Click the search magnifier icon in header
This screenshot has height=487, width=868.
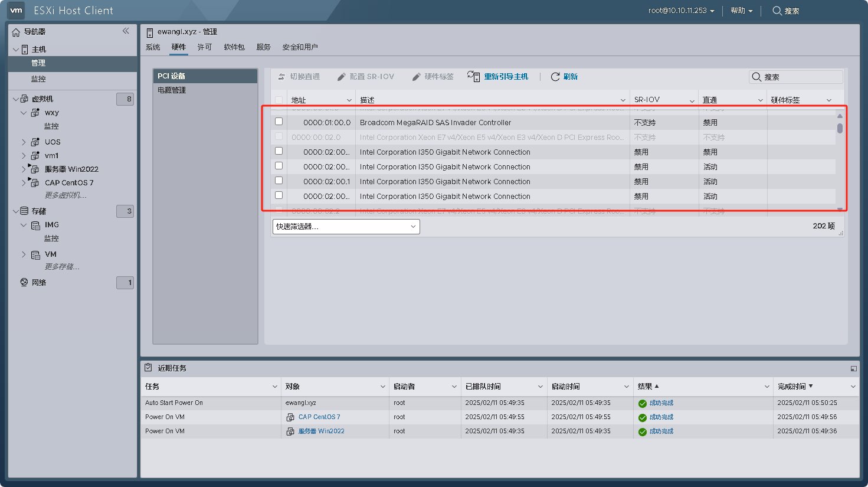coord(777,11)
